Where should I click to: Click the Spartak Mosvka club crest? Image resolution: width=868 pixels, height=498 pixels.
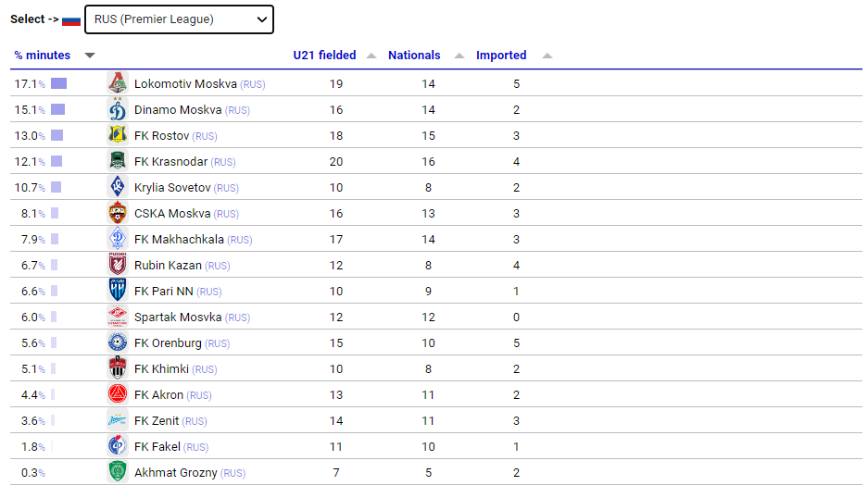[118, 317]
